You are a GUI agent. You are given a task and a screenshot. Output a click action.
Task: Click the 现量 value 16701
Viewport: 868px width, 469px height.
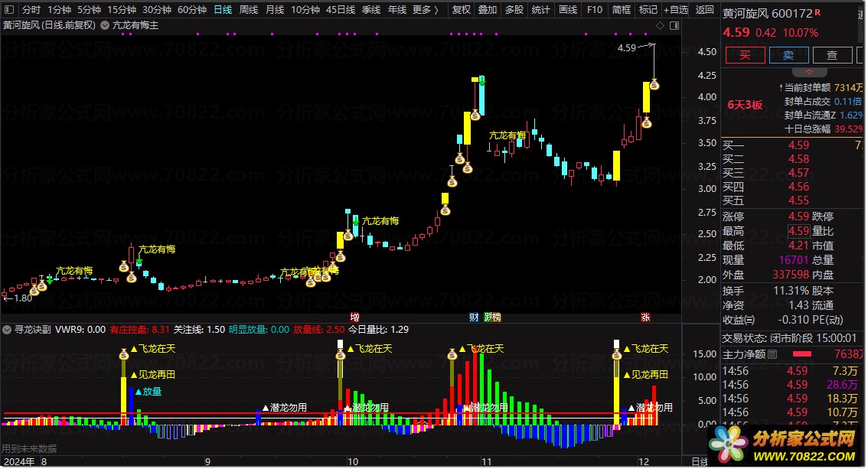(x=794, y=260)
